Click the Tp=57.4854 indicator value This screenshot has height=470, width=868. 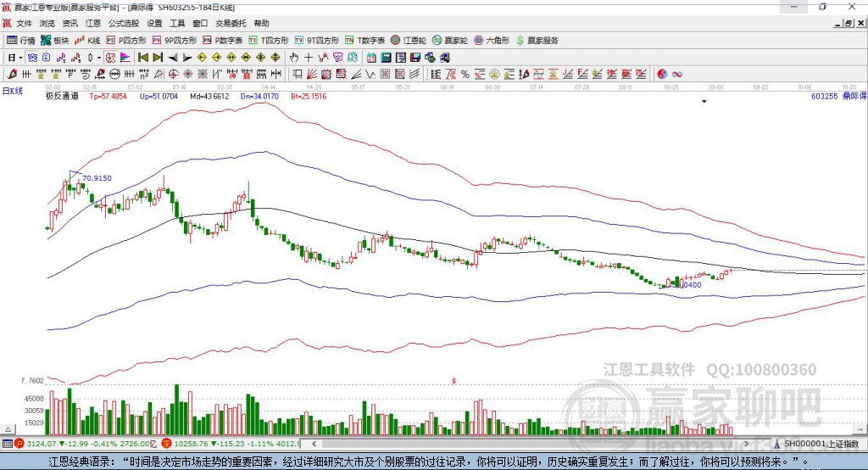tap(108, 97)
